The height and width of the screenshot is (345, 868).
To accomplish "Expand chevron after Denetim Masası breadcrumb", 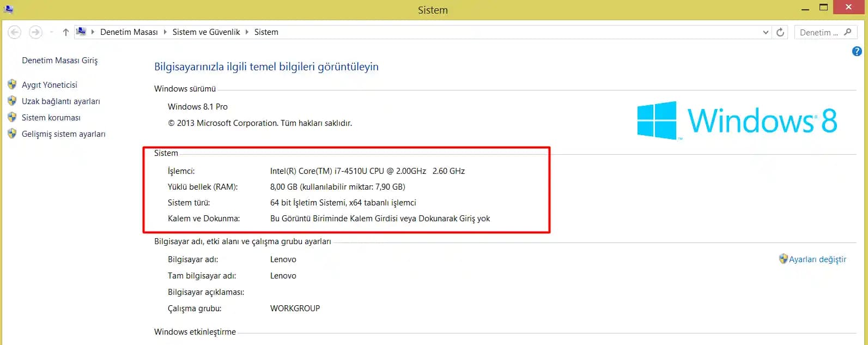I will point(165,32).
